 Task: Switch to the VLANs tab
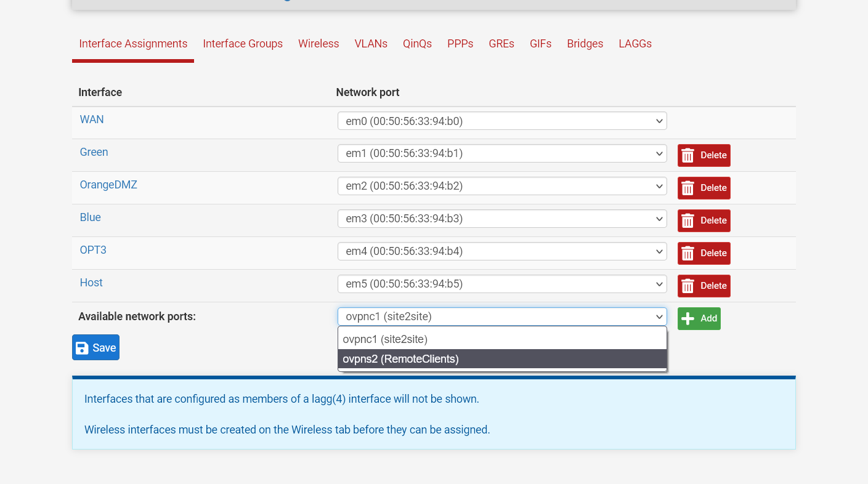tap(371, 44)
